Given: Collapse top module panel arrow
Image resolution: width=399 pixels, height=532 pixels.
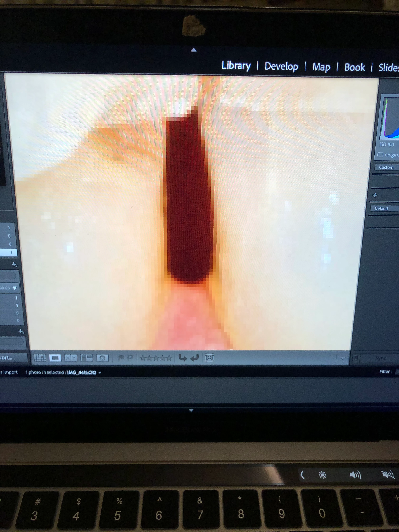Looking at the screenshot, I should tap(194, 50).
